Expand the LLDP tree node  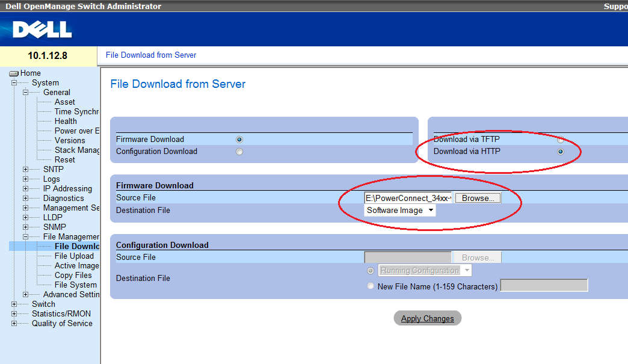coord(26,217)
